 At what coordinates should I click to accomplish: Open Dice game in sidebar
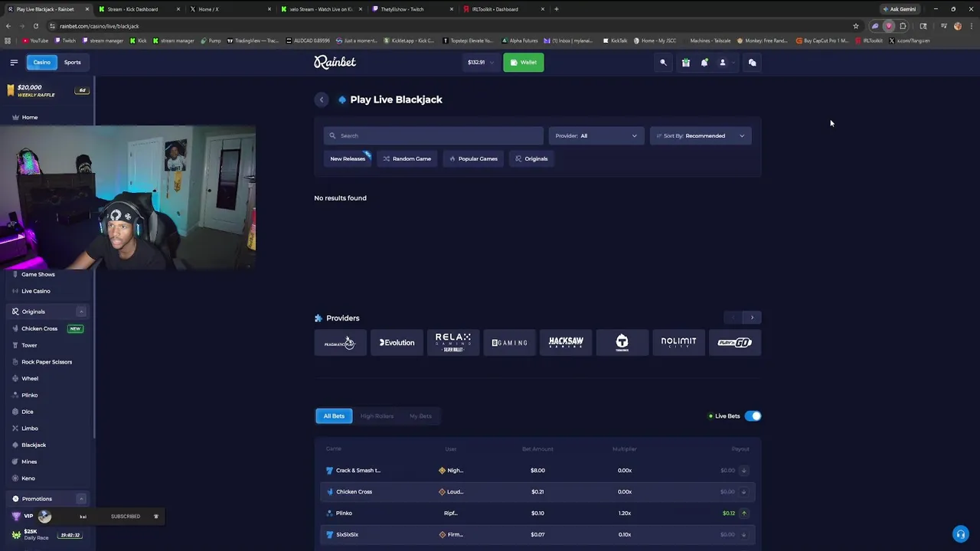28,412
